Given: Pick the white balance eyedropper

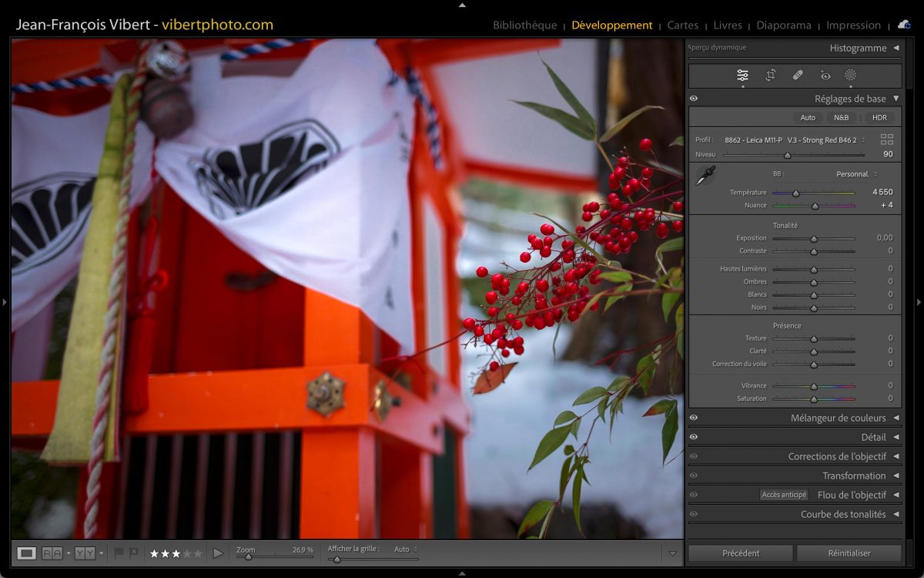Looking at the screenshot, I should (x=705, y=176).
